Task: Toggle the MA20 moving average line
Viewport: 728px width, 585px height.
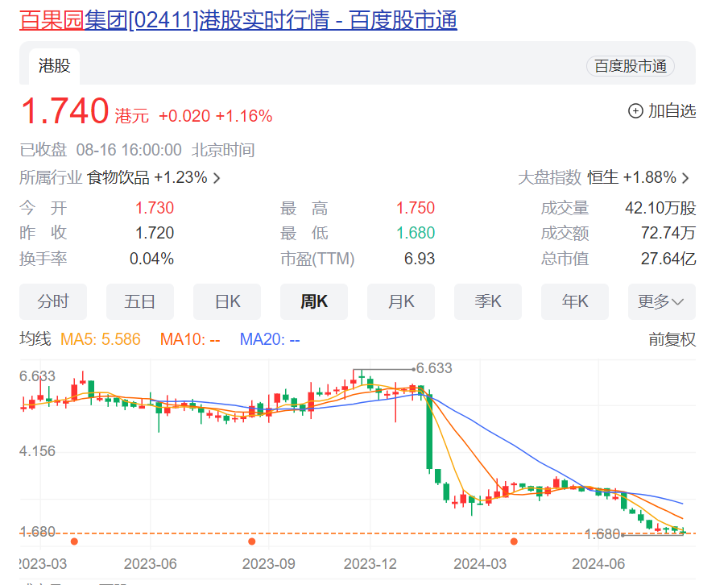Action: (x=270, y=339)
